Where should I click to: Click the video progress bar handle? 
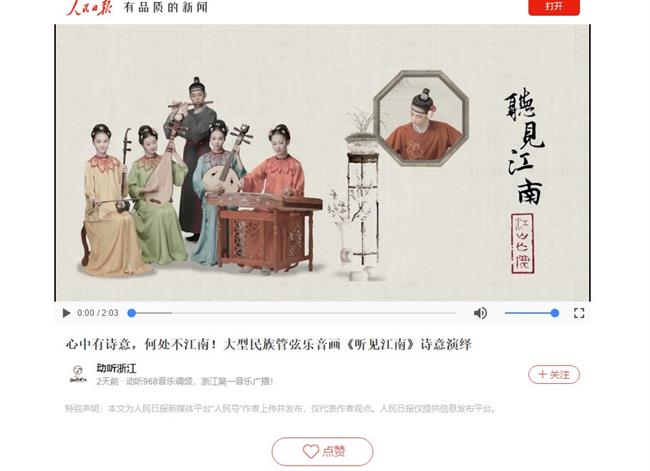tap(132, 313)
